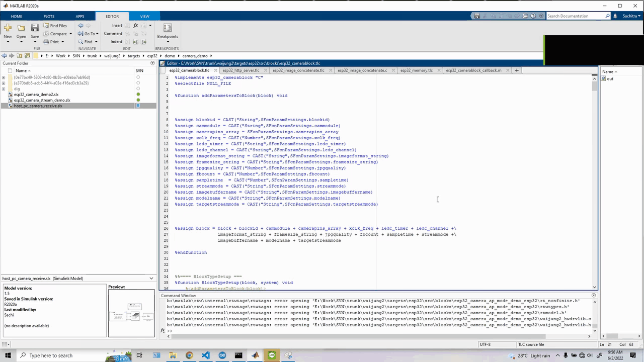Click the Print icon in FILE section
Viewport: 644px width, 362px height.
46,42
